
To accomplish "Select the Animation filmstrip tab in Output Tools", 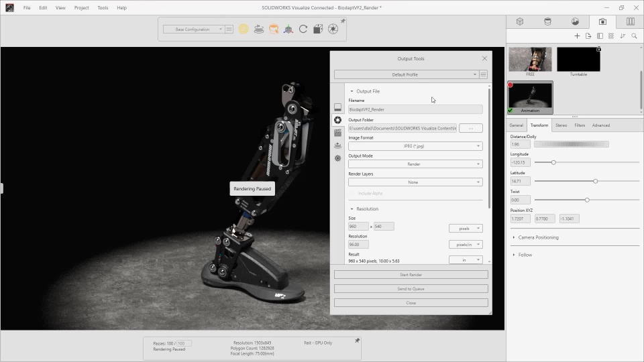I will click(x=337, y=133).
